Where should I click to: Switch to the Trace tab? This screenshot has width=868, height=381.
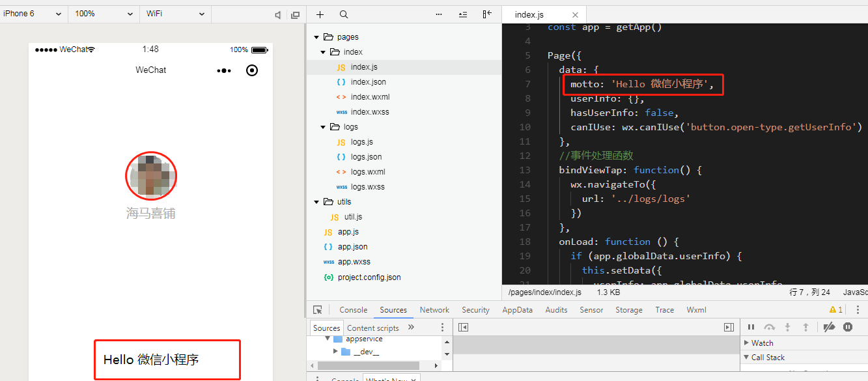click(665, 310)
